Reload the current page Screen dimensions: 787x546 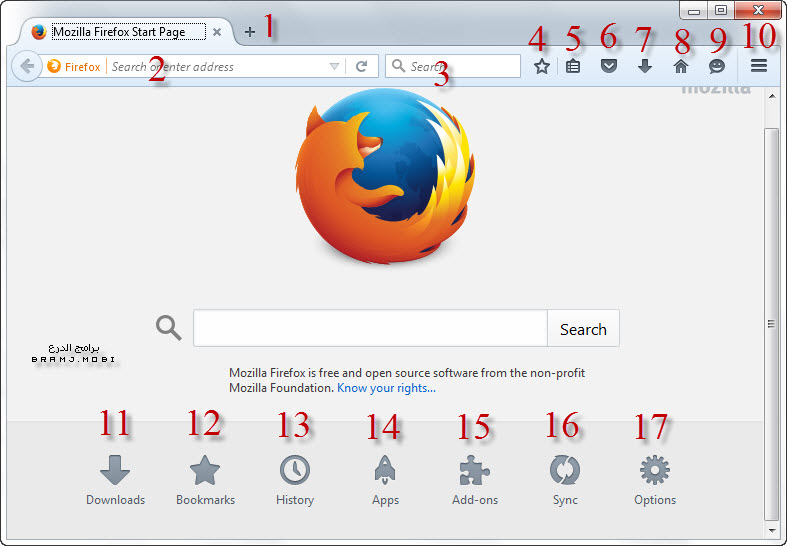362,67
